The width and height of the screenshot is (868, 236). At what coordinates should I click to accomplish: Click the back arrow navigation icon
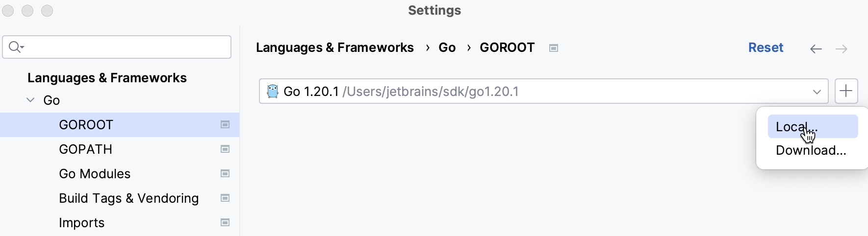(816, 48)
